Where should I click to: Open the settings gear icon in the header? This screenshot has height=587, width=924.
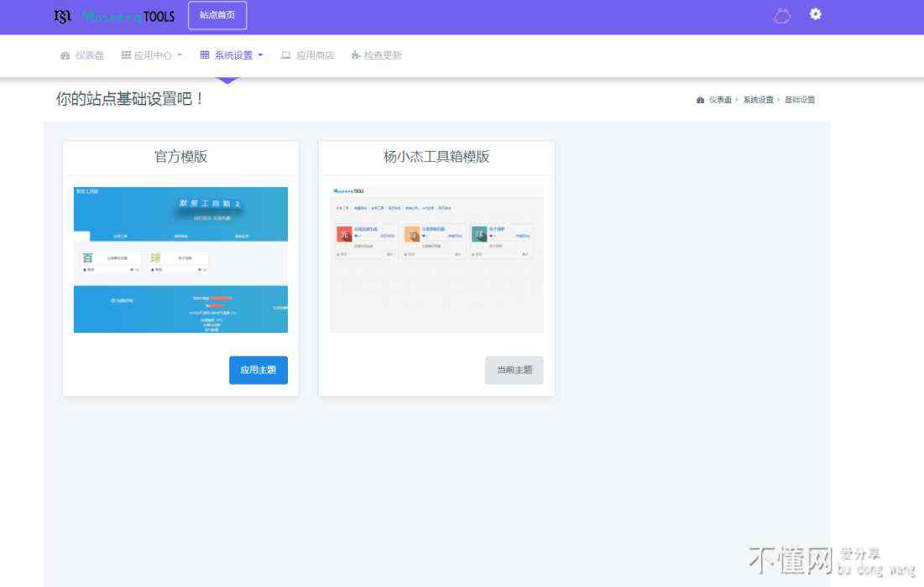coord(815,14)
